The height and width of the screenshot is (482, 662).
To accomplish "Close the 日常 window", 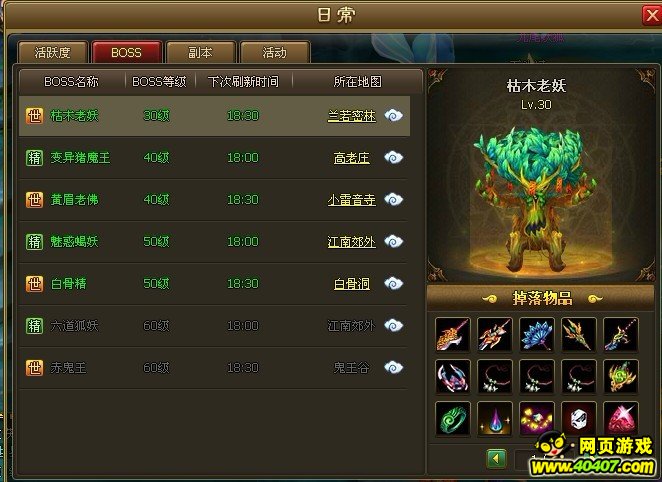I will [652, 16].
